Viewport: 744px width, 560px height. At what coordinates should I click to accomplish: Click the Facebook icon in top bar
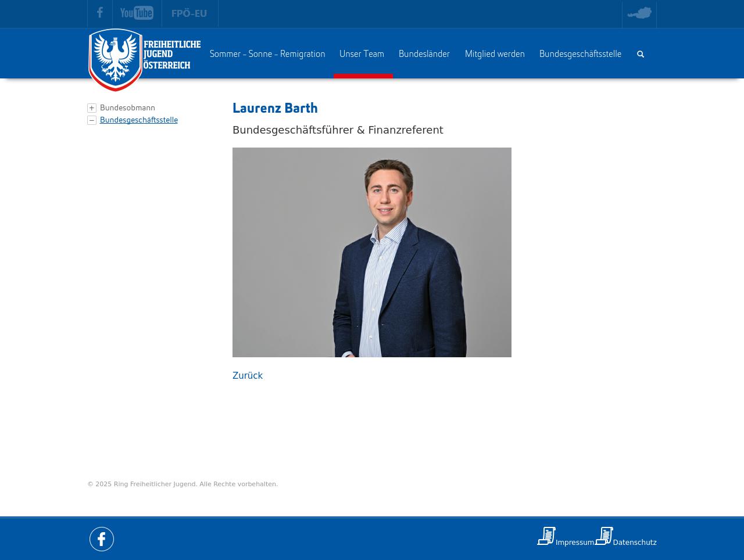click(x=100, y=13)
